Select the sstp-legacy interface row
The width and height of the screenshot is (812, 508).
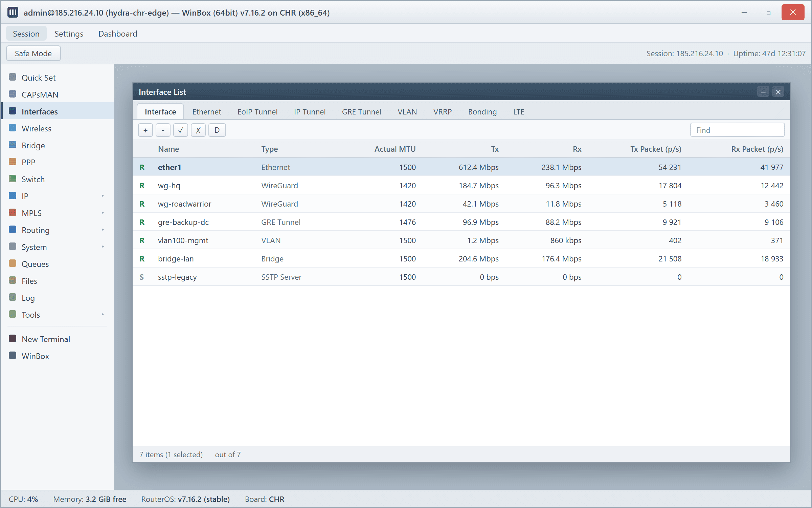(x=461, y=277)
